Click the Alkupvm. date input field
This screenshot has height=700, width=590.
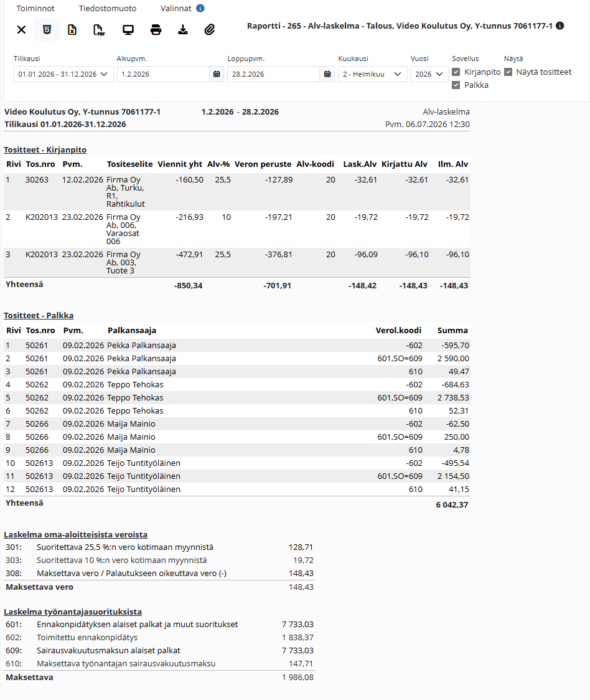(163, 74)
